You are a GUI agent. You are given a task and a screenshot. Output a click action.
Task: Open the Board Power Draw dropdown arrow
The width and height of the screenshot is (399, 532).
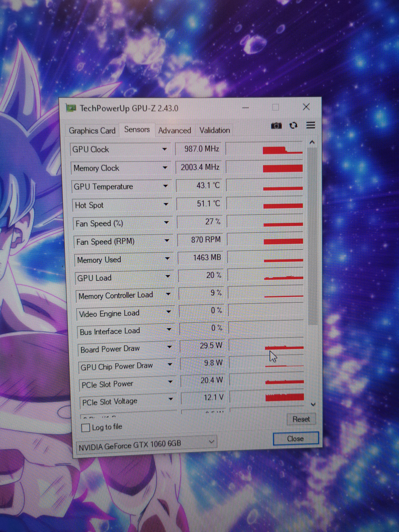pos(169,347)
